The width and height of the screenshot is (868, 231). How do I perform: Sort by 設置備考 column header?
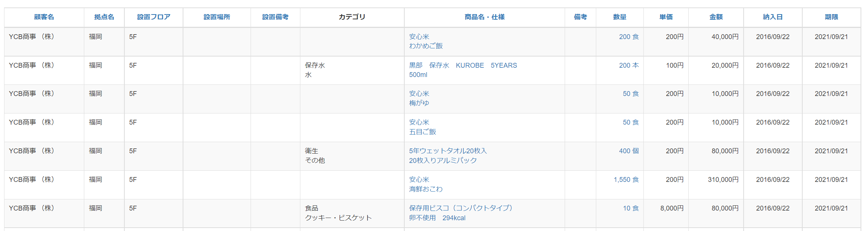tap(275, 17)
